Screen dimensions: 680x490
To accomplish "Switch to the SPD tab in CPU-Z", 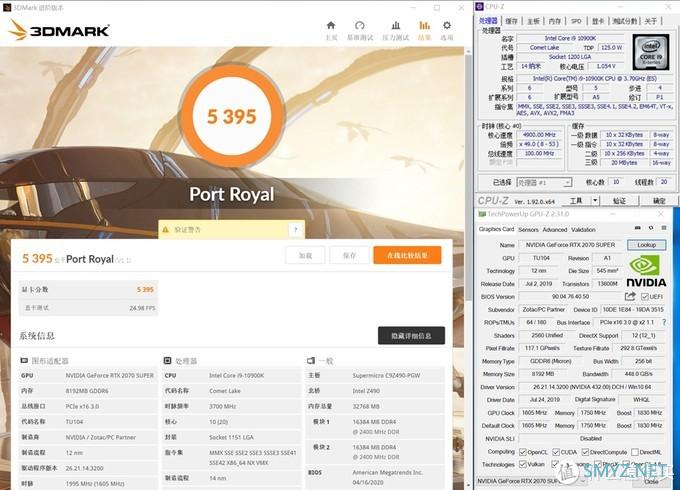I will pos(576,21).
